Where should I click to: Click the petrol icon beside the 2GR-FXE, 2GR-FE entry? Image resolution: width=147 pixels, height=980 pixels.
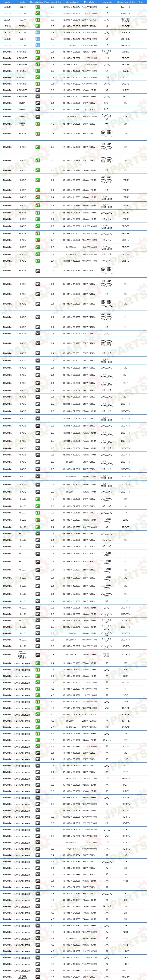click(38, 20)
